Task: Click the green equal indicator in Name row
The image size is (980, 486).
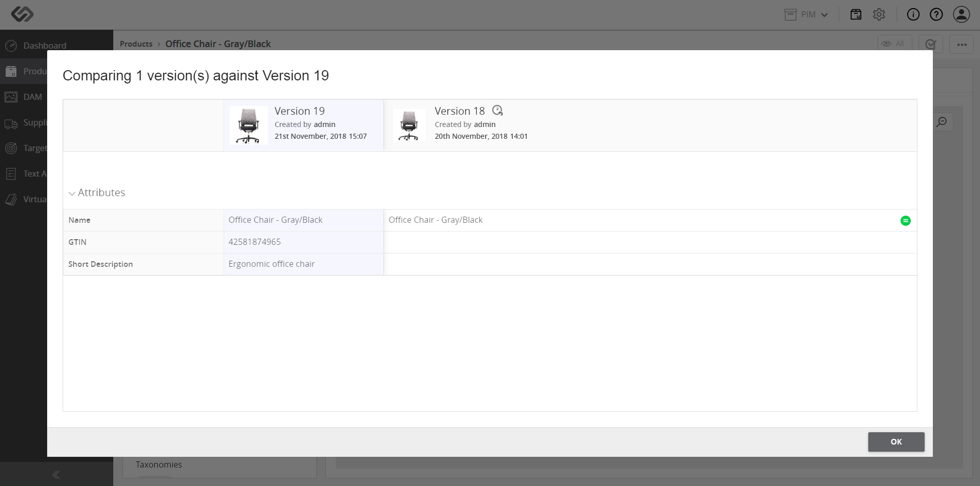Action: click(x=906, y=221)
